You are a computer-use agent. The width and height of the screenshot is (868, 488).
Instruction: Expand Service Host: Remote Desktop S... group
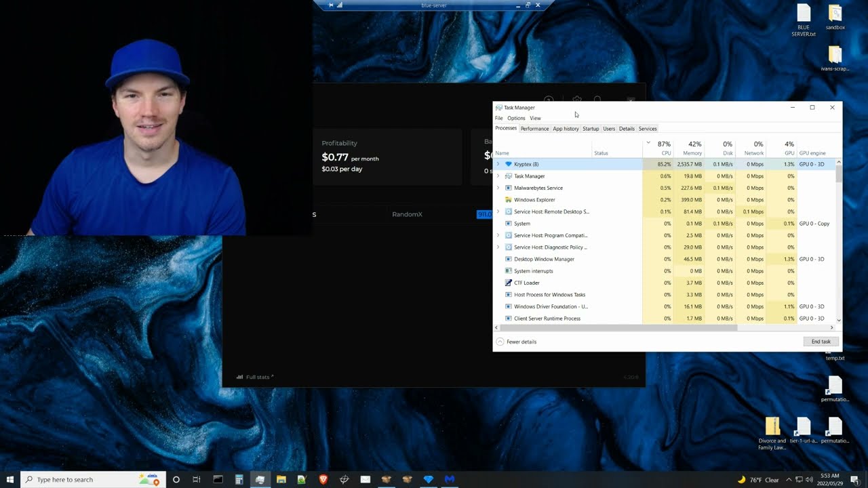pyautogui.click(x=498, y=211)
